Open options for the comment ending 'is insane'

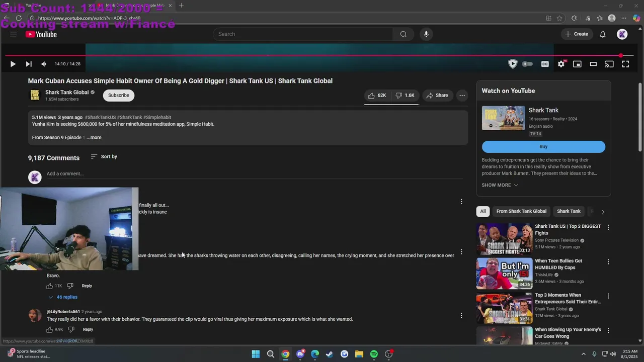[461, 202]
